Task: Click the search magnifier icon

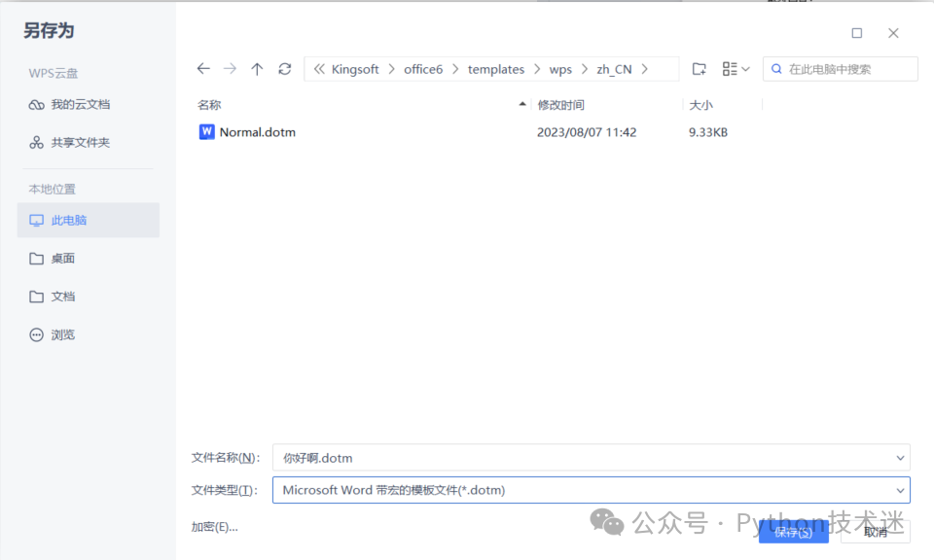Action: pyautogui.click(x=776, y=69)
